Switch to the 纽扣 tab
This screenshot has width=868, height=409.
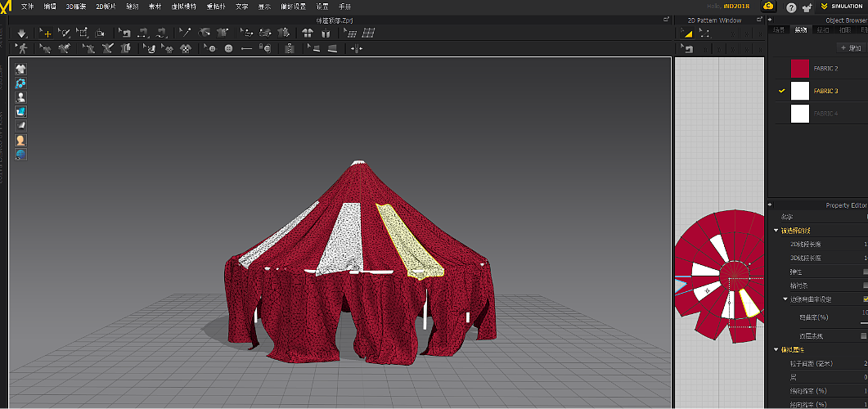point(823,30)
